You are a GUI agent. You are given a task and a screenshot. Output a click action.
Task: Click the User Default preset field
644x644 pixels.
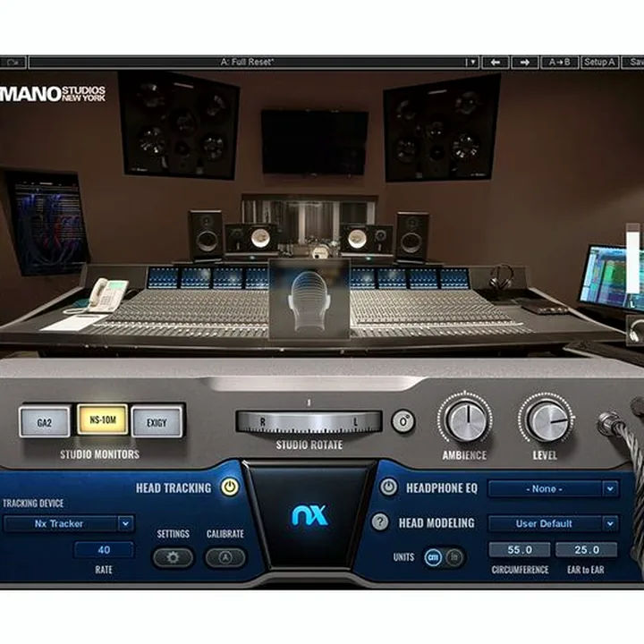click(545, 523)
